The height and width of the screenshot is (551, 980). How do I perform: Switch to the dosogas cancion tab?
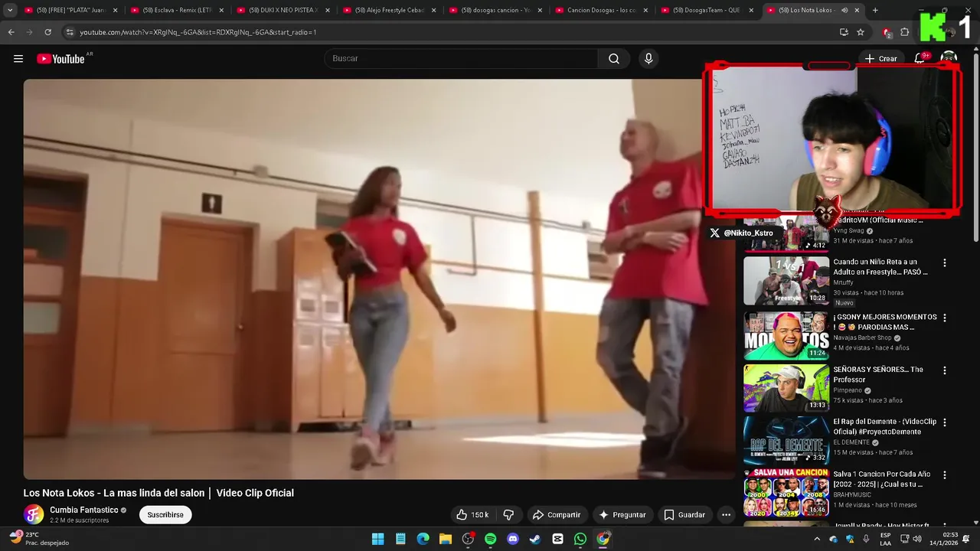click(495, 11)
